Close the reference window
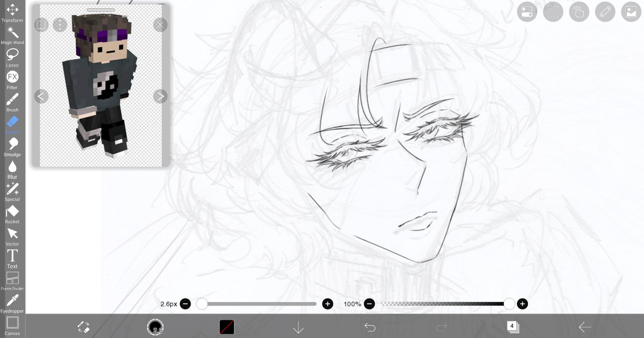 pos(160,25)
